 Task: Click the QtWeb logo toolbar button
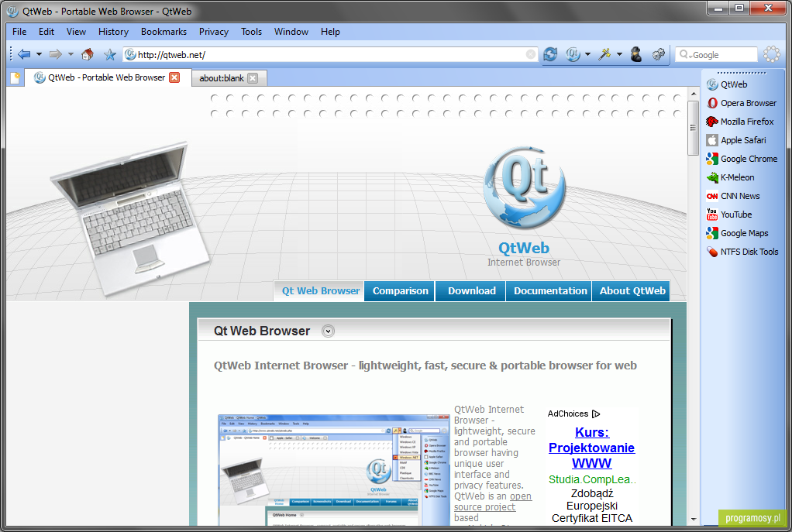click(573, 54)
